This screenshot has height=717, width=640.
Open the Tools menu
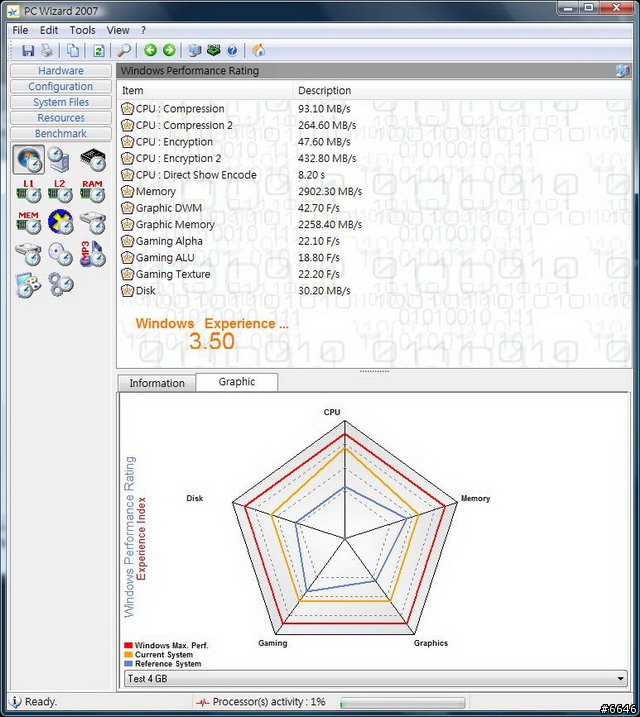82,30
